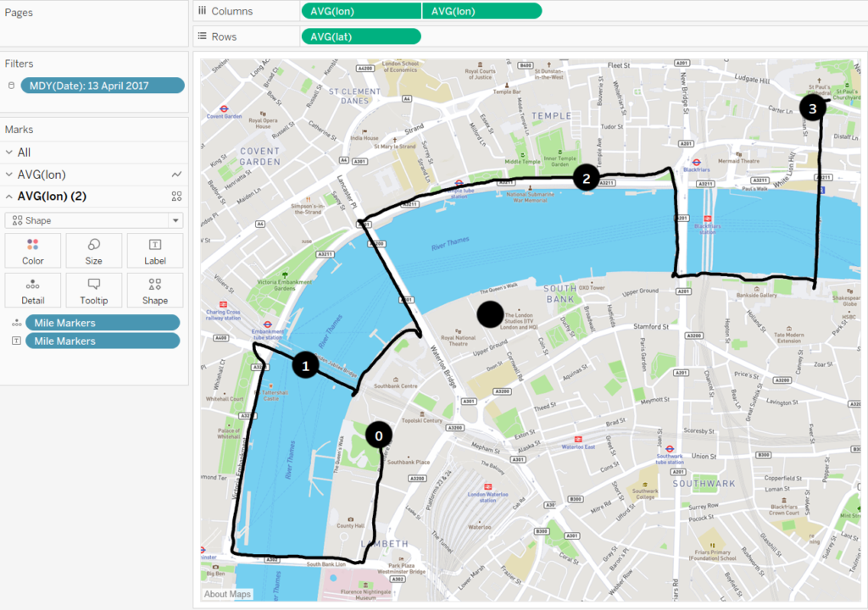
Task: Click the Charing Cross railway station icon
Action: 223,304
